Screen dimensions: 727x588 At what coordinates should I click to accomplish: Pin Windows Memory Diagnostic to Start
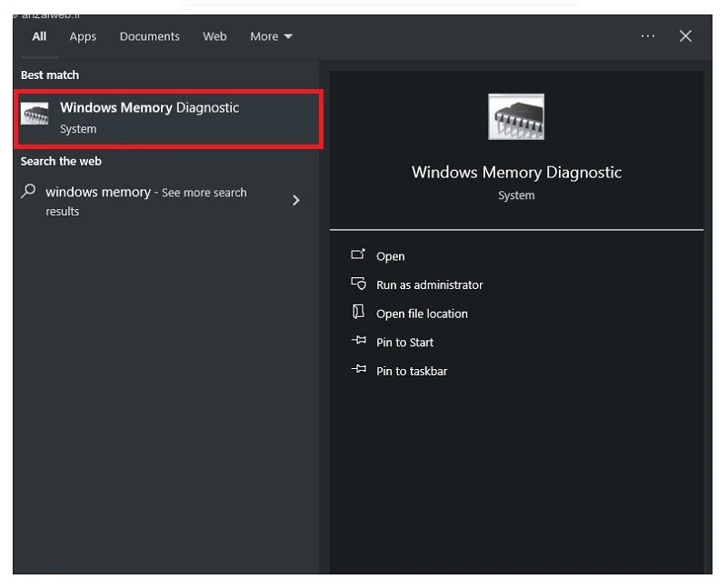pos(405,342)
